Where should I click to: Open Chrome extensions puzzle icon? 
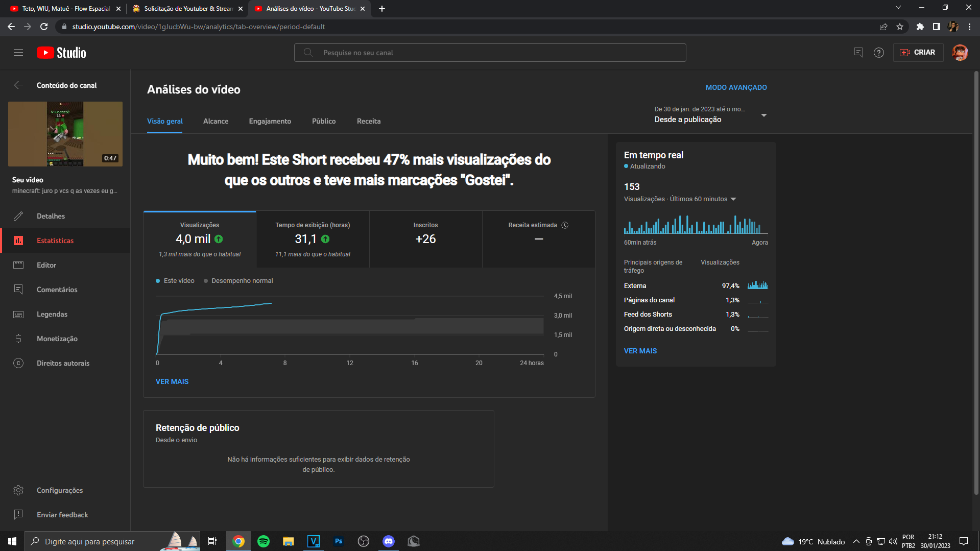(920, 27)
